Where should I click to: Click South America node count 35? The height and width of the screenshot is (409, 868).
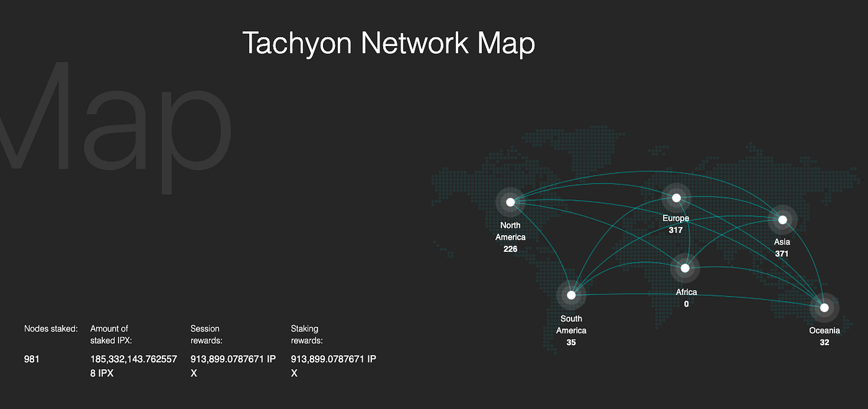point(571,342)
